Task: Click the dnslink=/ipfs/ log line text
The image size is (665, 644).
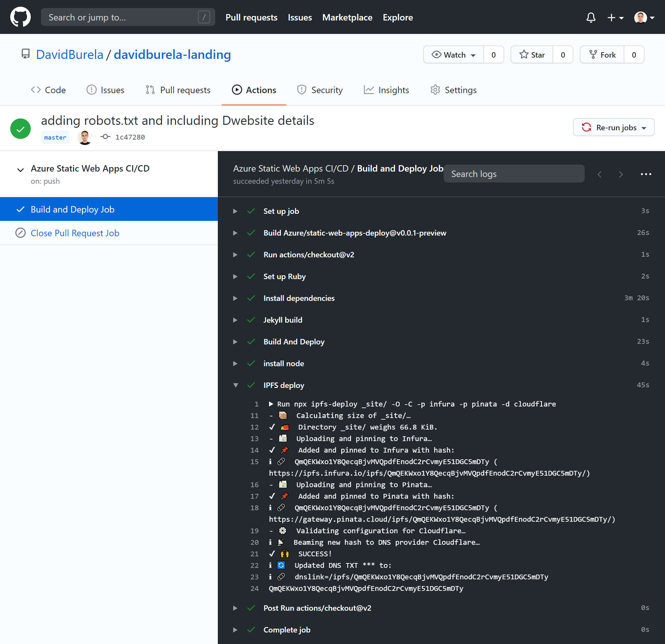Action: click(x=421, y=577)
